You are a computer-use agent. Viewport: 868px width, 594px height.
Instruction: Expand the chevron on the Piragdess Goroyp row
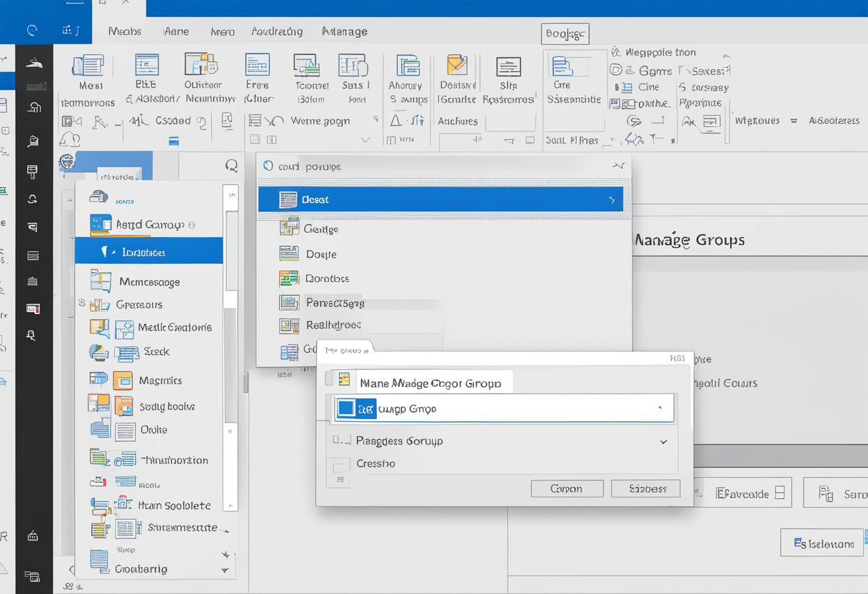[x=663, y=442]
